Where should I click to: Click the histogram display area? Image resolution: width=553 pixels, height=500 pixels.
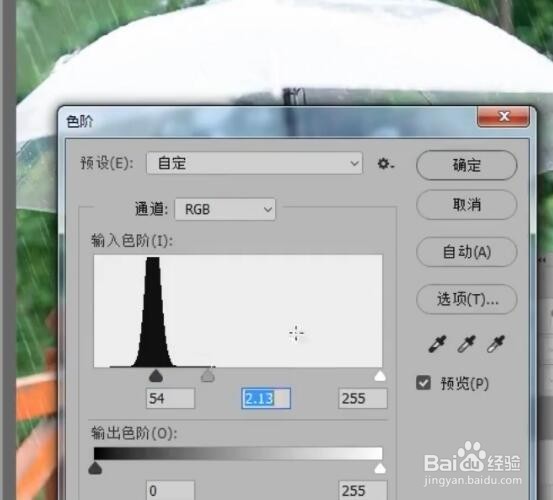238,311
